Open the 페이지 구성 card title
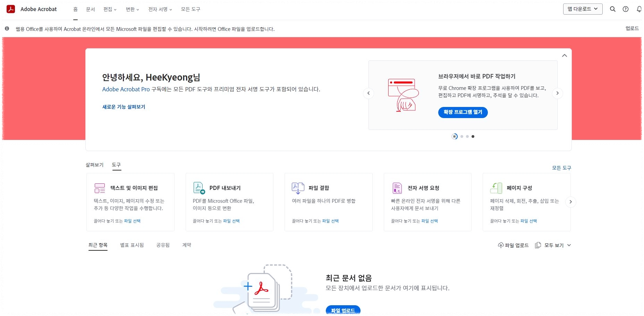Viewport: 644px width, 316px height. (519, 188)
